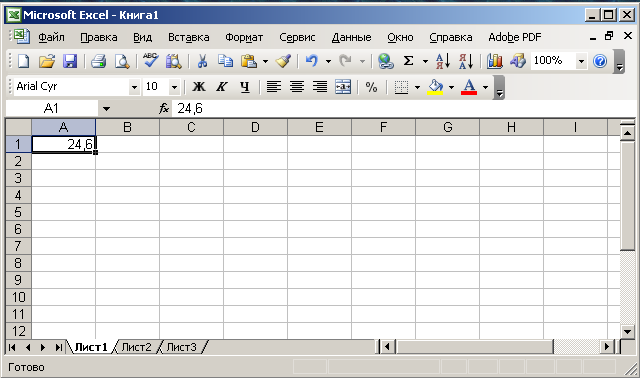This screenshot has height=378, width=640.
Task: Apply the red font color A
Action: pyautogui.click(x=469, y=87)
